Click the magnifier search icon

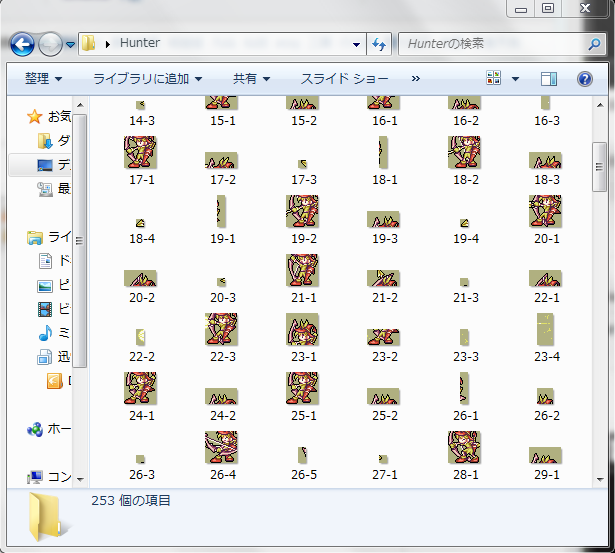click(595, 44)
